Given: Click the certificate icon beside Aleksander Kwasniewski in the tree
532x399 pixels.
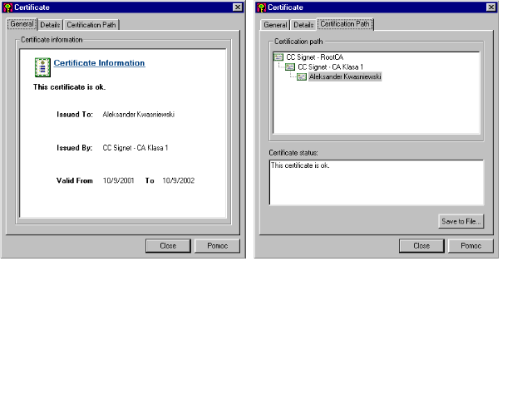Looking at the screenshot, I should [302, 76].
